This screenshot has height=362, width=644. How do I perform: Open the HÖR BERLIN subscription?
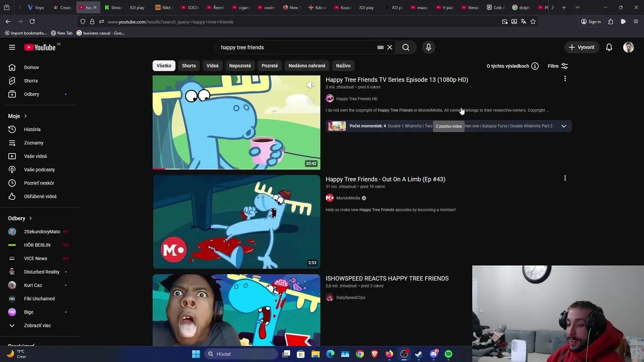click(38, 245)
